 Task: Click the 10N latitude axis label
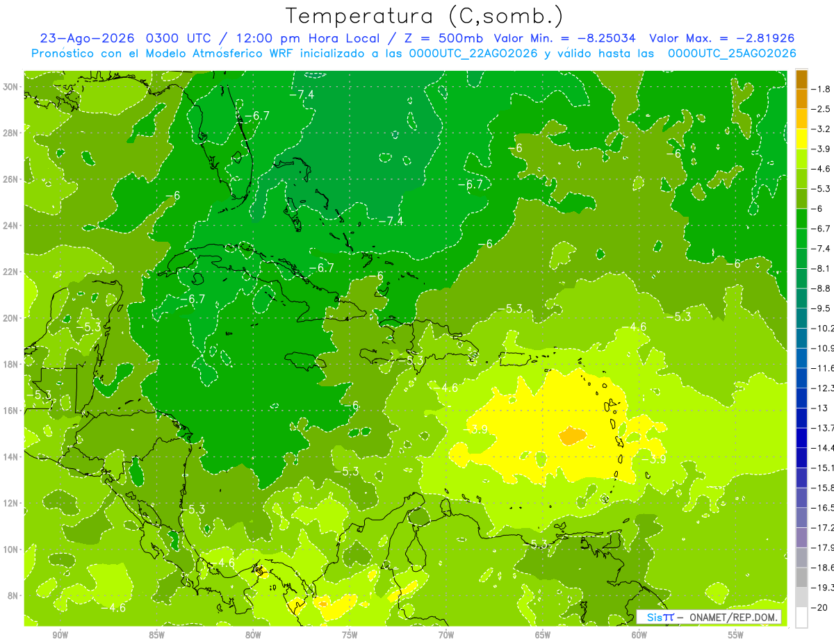click(10, 550)
